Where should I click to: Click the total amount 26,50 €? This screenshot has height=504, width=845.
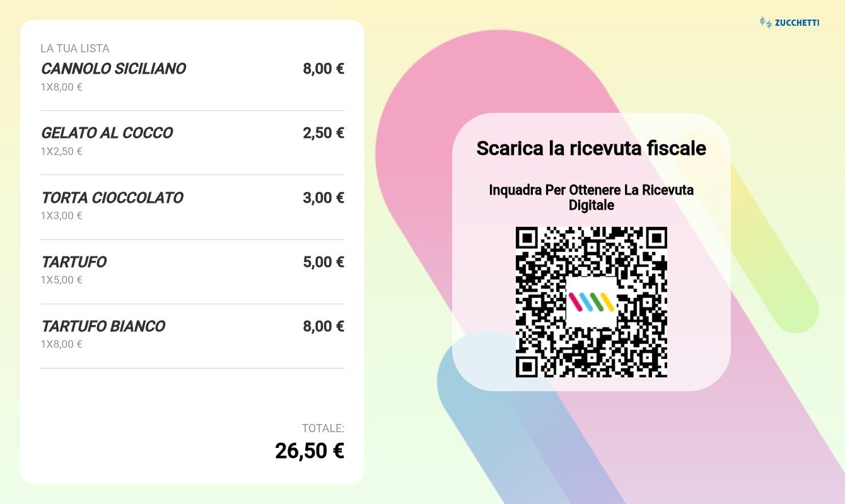(310, 451)
